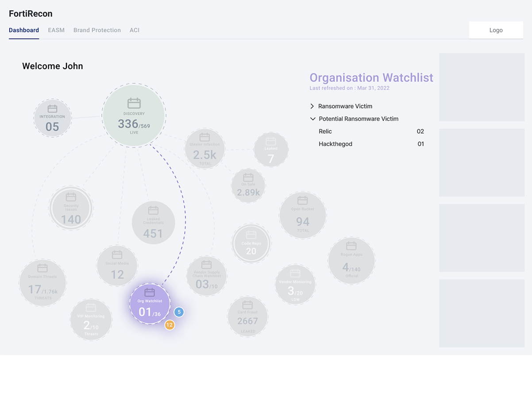532x418 pixels.
Task: Click the Logo button
Action: (496, 30)
